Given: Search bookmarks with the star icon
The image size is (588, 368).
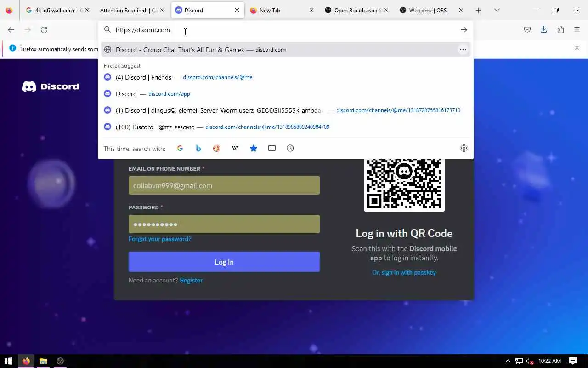Looking at the screenshot, I should pyautogui.click(x=254, y=148).
